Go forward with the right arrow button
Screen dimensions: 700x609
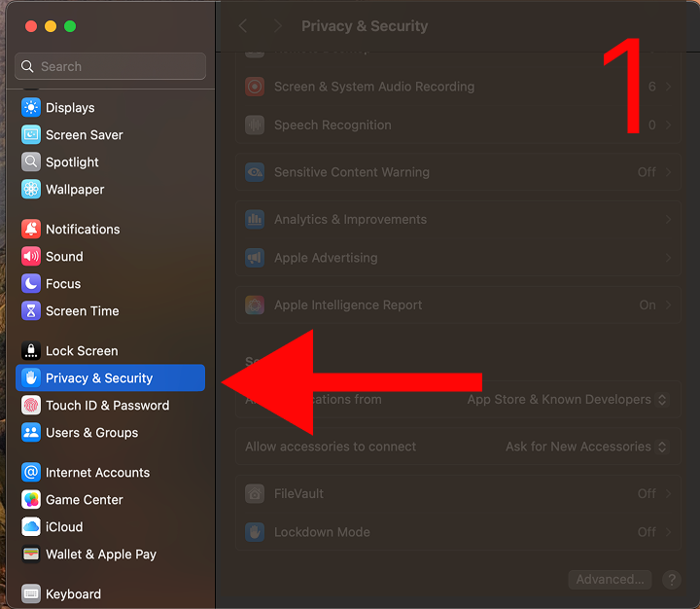pos(278,26)
